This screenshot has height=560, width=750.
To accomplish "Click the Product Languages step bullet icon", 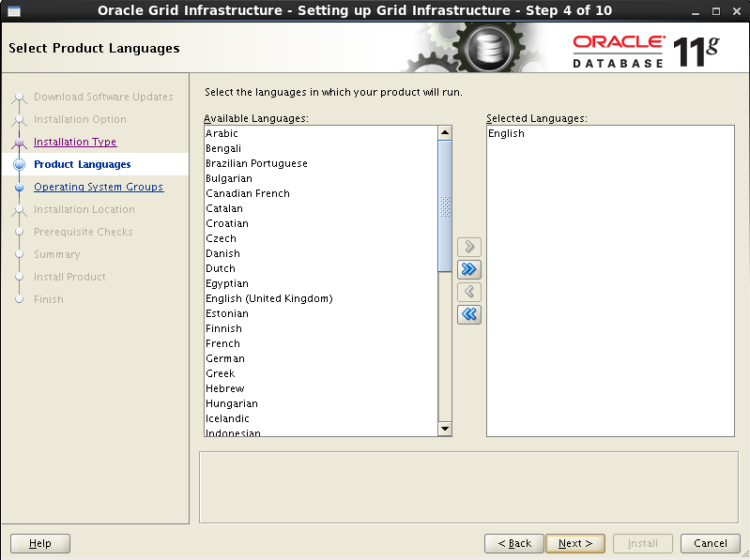I will (x=19, y=164).
